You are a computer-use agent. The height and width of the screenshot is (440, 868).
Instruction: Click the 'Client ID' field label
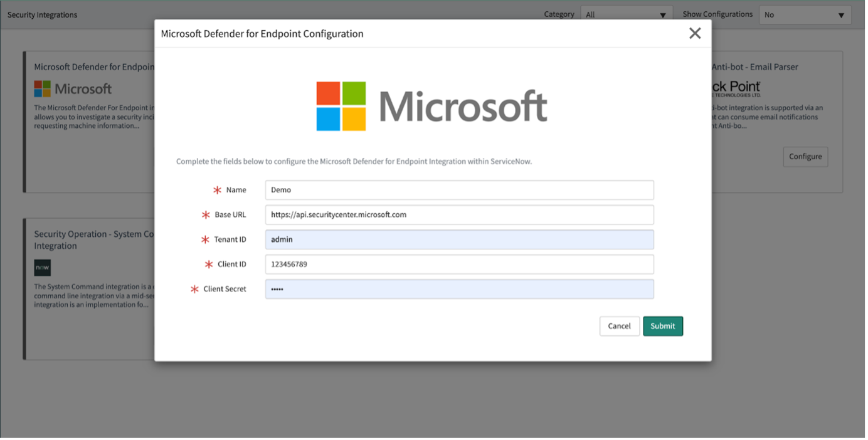point(232,264)
